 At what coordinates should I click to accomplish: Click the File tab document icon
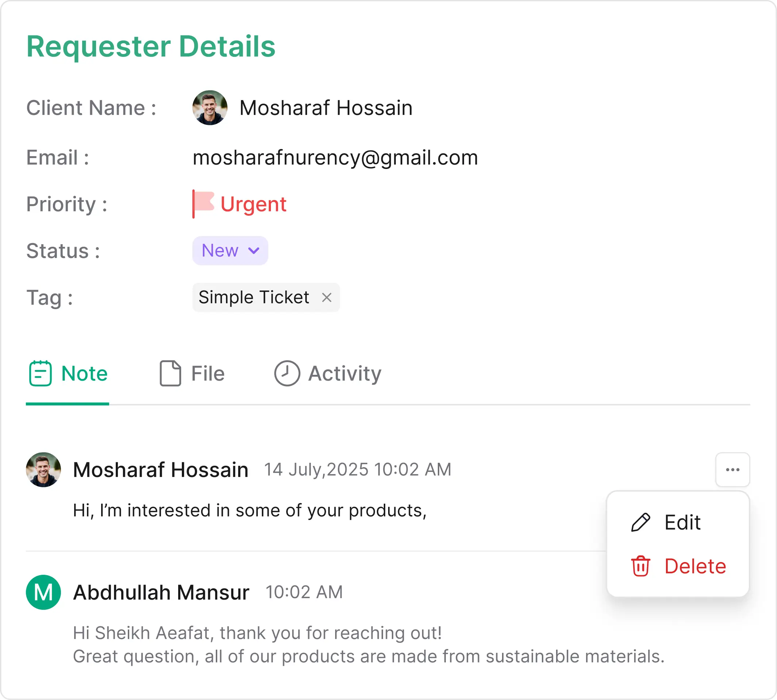[x=170, y=373]
